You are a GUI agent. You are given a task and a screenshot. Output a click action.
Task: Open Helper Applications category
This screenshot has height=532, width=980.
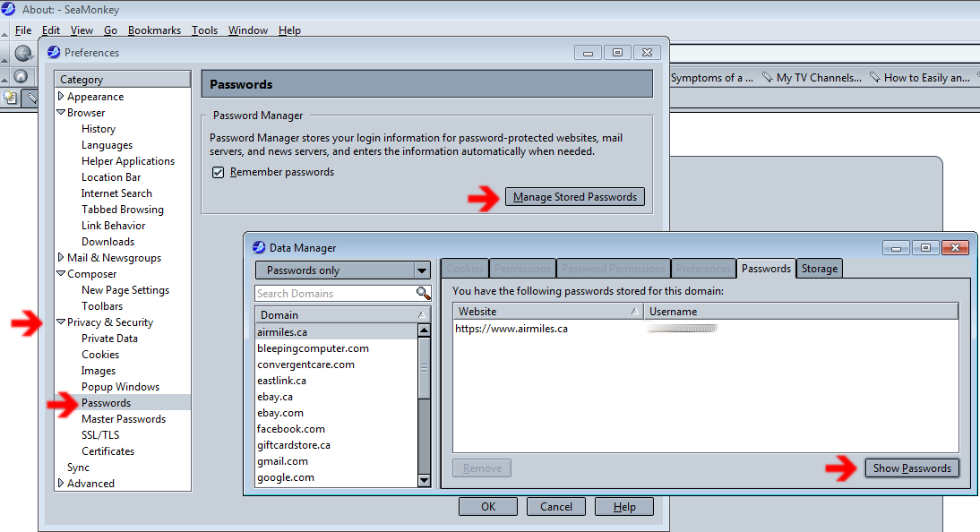127,160
